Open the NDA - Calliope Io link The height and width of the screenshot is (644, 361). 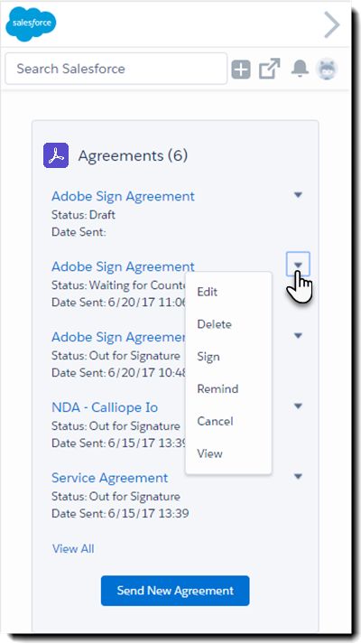(105, 407)
